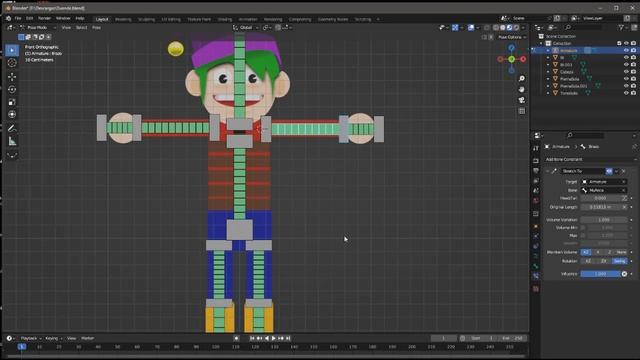Open the Window menu
The image size is (640, 360).
point(63,18)
